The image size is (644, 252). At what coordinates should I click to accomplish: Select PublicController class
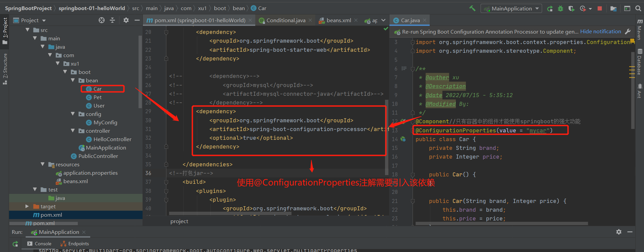pos(95,156)
